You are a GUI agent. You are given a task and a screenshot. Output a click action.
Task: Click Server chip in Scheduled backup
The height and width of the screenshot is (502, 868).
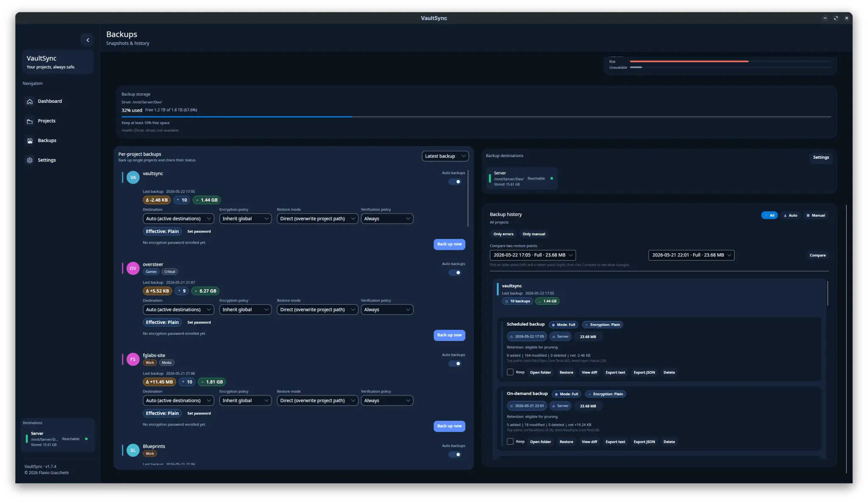560,337
